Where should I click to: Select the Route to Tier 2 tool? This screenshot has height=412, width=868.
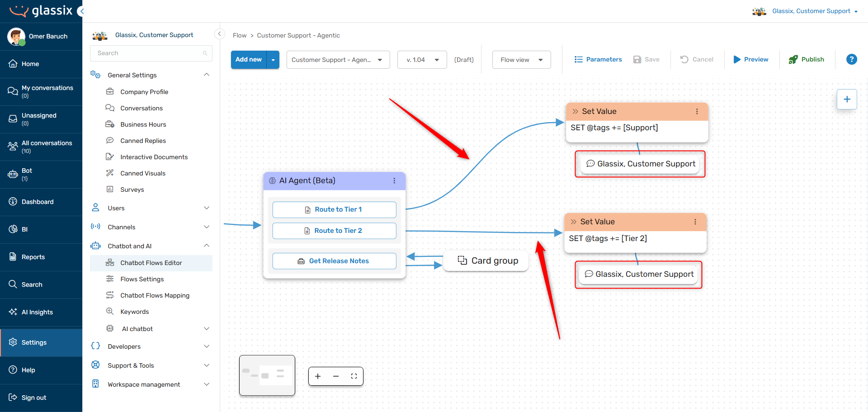click(334, 231)
